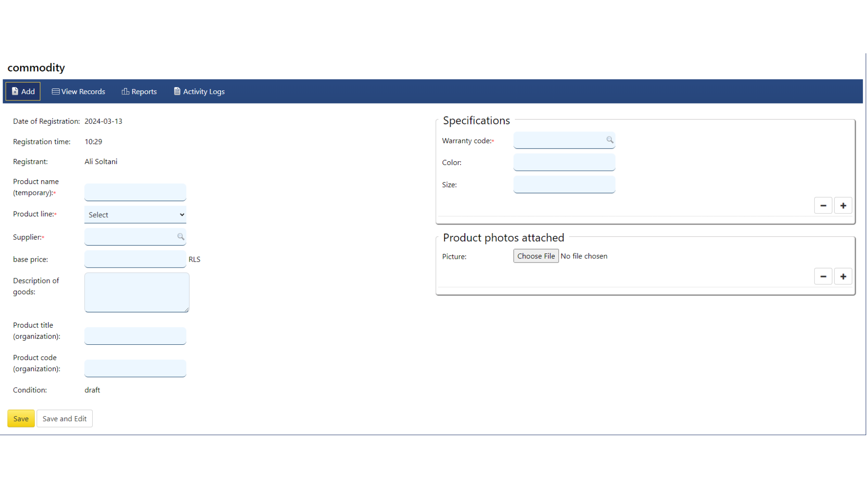The width and height of the screenshot is (868, 488).
Task: Click the Save and Edit button
Action: point(64,418)
